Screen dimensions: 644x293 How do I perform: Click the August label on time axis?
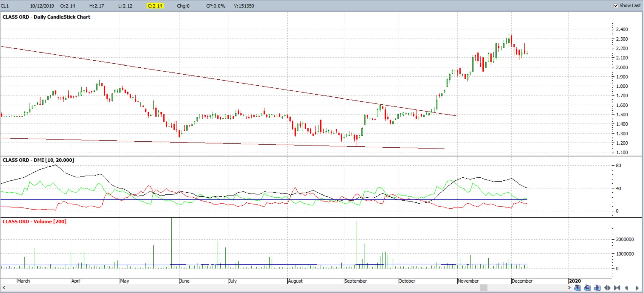pyautogui.click(x=295, y=281)
